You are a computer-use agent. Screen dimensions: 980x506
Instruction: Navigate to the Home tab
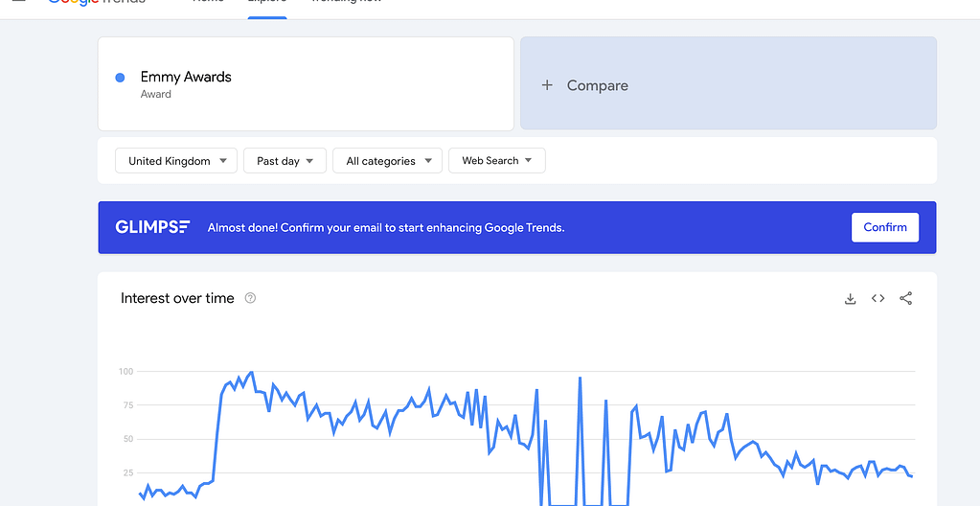coord(208,3)
